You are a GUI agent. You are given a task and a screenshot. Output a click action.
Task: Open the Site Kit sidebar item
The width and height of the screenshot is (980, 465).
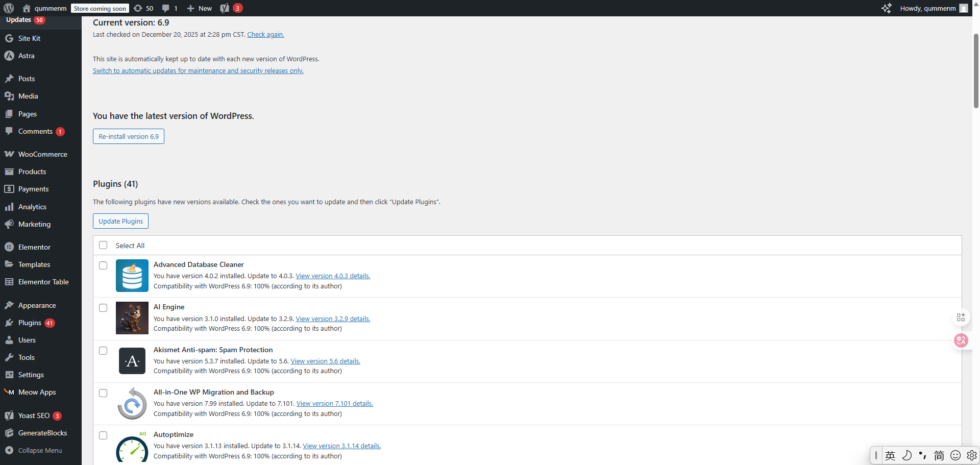[29, 38]
